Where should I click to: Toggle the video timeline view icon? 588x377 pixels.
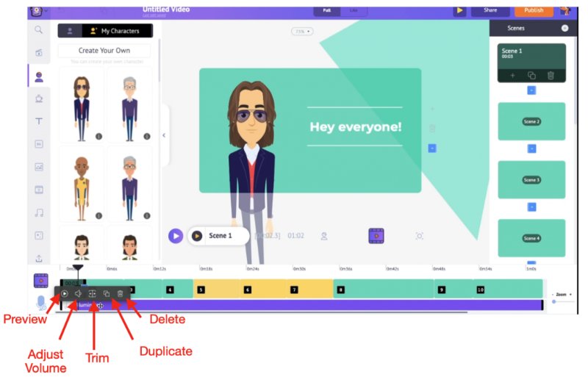41,280
